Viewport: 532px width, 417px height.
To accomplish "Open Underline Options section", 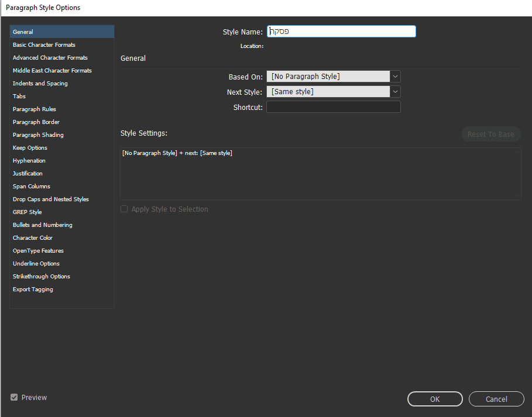I will click(x=62, y=264).
